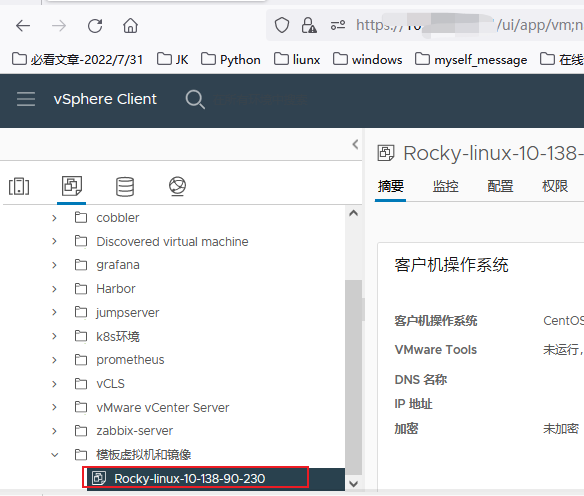Open the windows bookmark folder
The image size is (584, 496).
(368, 60)
